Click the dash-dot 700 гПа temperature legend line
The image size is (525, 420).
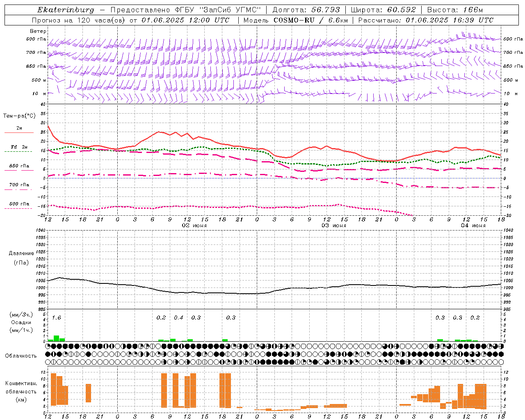19,189
